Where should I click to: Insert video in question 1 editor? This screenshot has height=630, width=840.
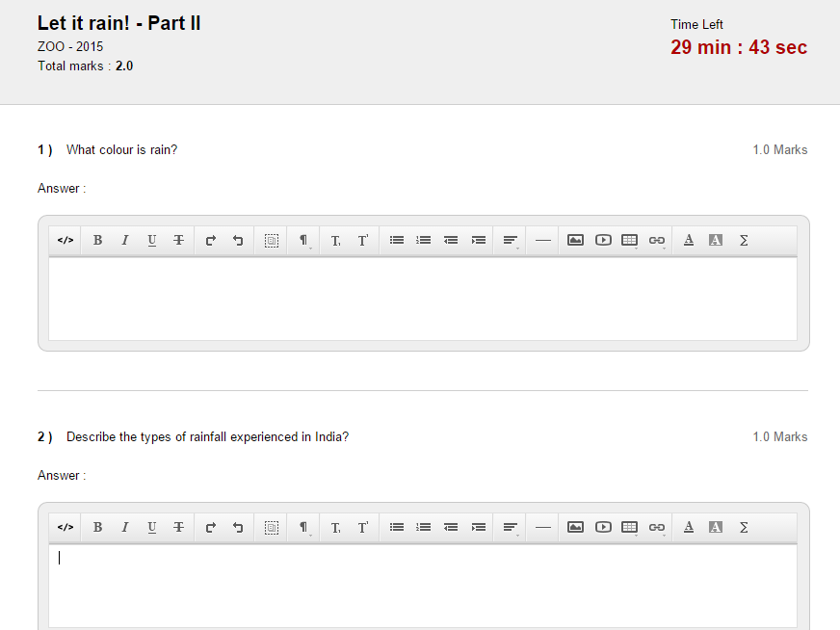tap(603, 241)
